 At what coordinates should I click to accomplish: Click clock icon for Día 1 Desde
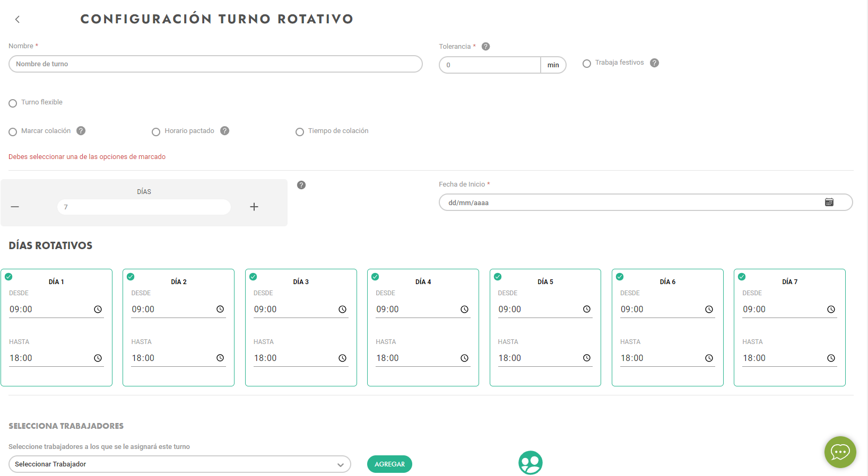click(x=98, y=310)
